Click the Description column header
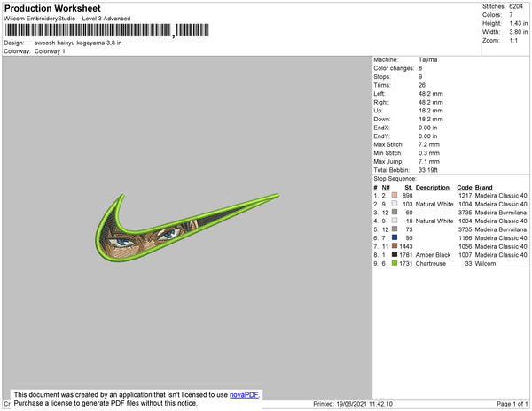The width and height of the screenshot is (532, 411). [433, 188]
